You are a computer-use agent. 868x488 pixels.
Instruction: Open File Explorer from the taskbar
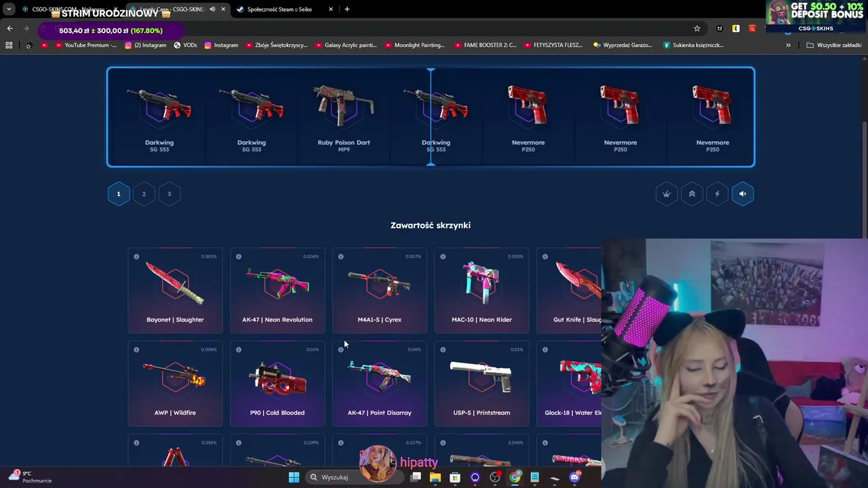click(435, 477)
